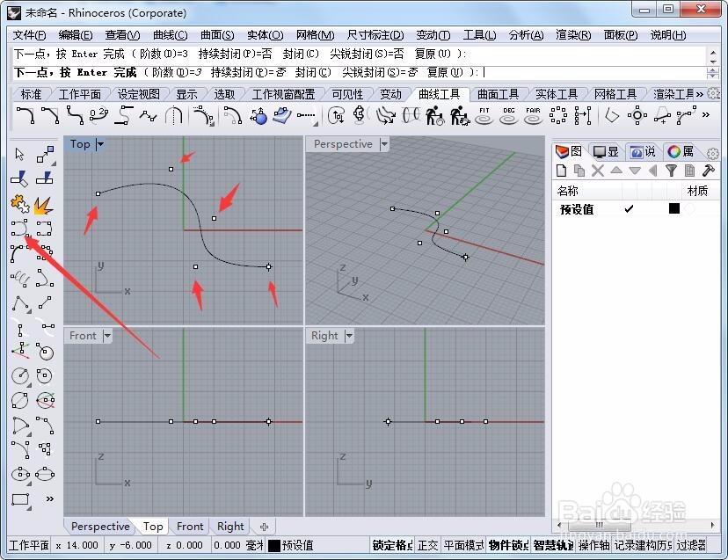Toggle Gumball (操作轴)
The image size is (728, 560).
coord(593,545)
